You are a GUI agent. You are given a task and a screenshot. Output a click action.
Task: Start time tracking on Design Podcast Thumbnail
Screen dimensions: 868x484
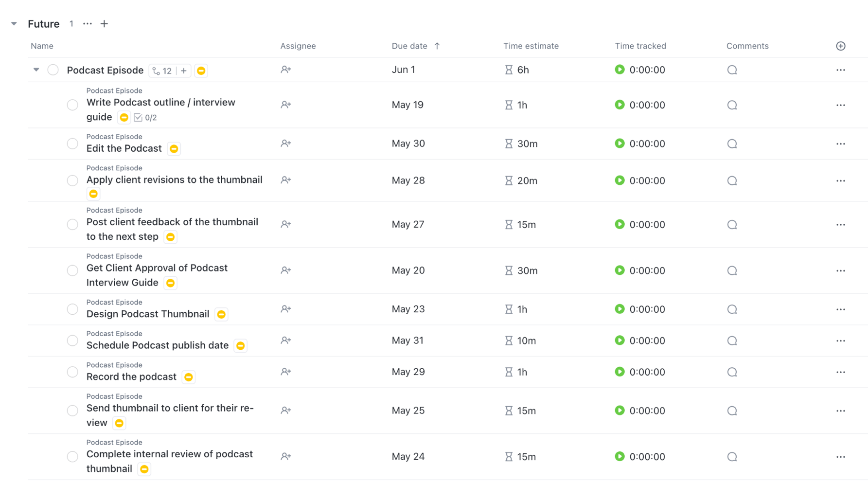(x=620, y=309)
